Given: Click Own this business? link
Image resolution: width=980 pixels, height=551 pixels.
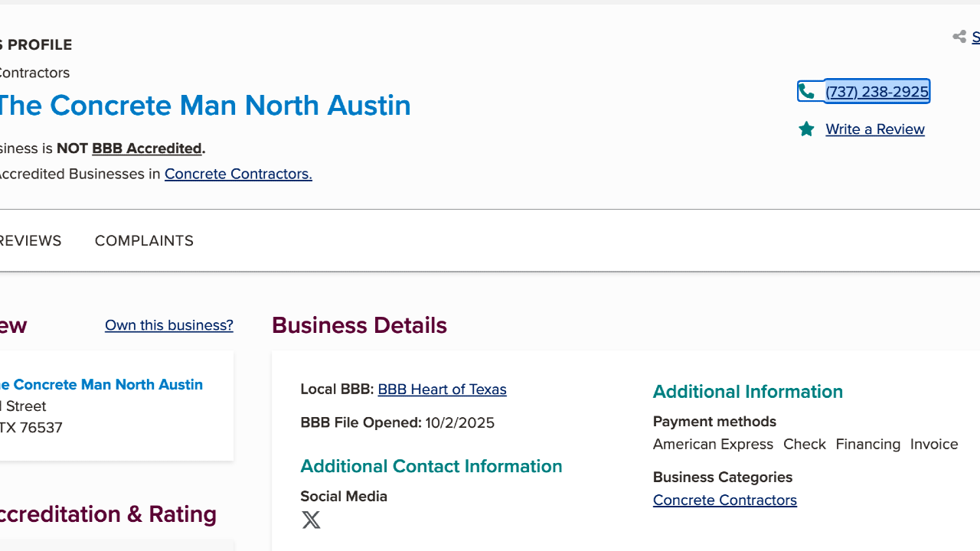Looking at the screenshot, I should point(169,324).
